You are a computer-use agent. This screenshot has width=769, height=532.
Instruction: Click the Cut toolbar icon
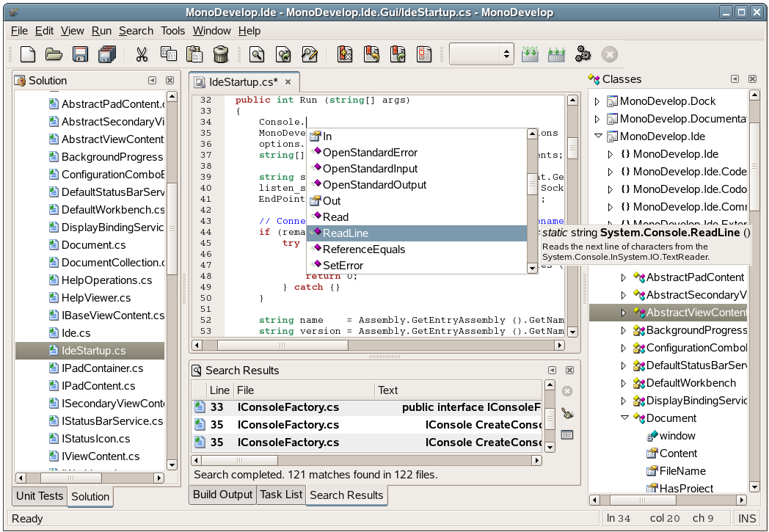[x=142, y=54]
